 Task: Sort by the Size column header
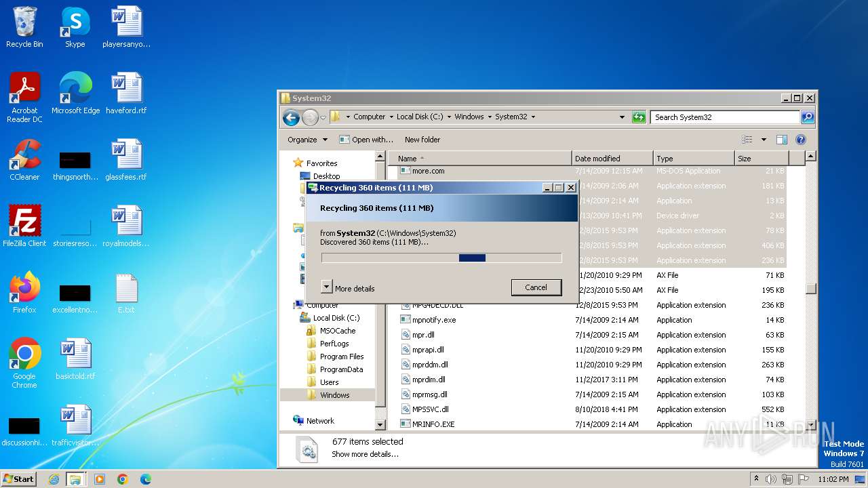click(761, 159)
